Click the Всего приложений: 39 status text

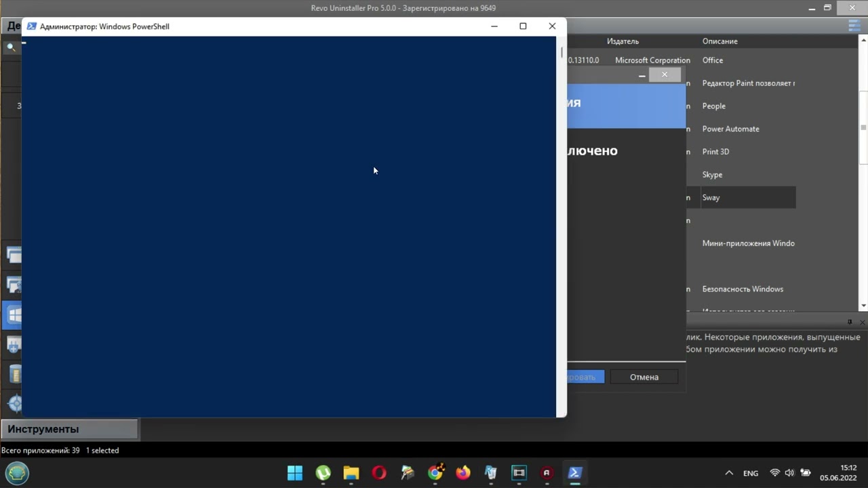(x=41, y=450)
